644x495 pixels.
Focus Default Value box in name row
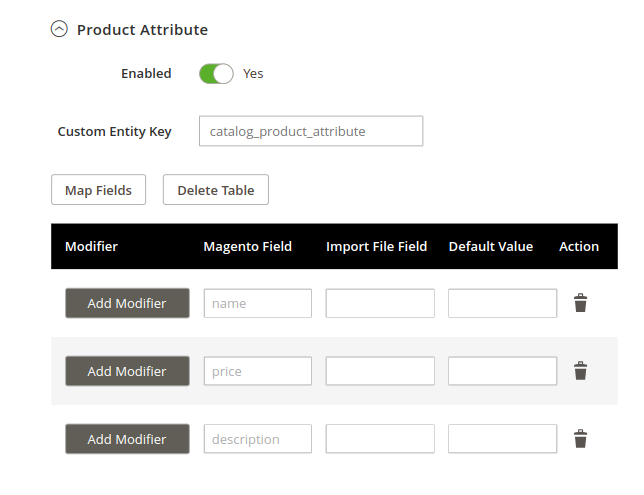point(502,303)
